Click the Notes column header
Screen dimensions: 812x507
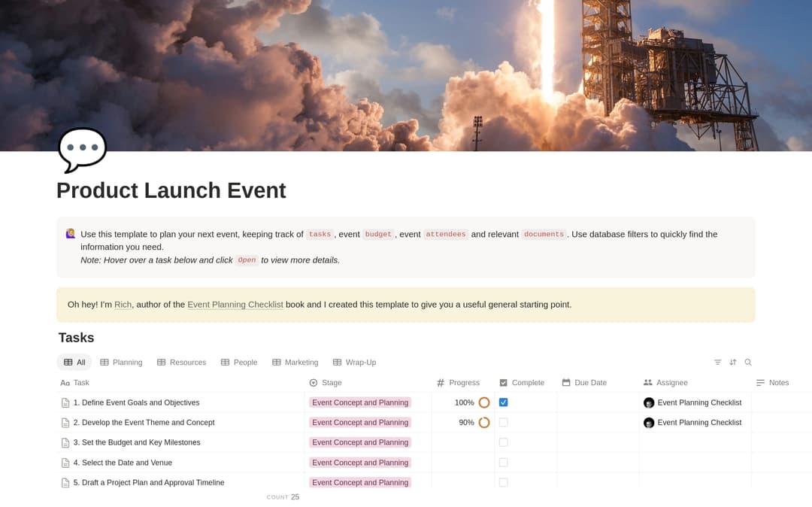pos(773,383)
